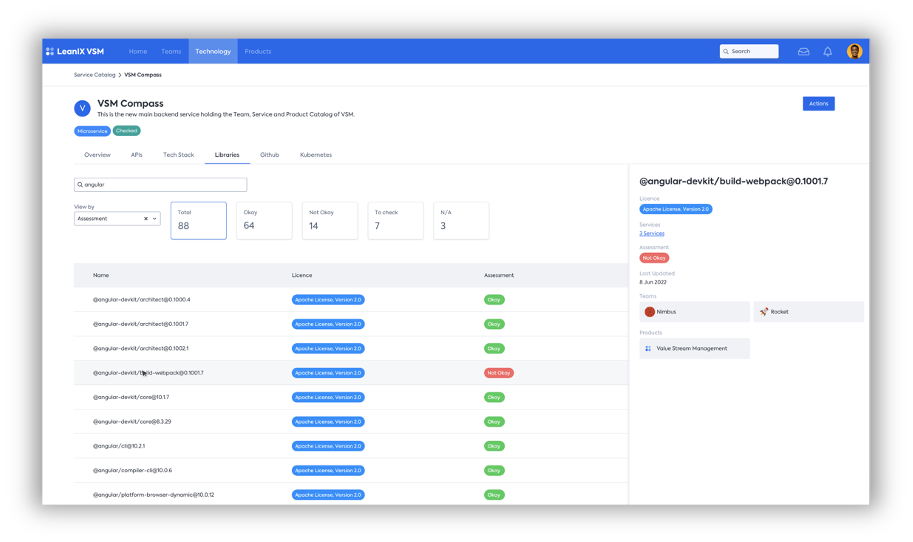Select row @angular/cli@10.2.1
913x542 pixels.
tap(351, 446)
